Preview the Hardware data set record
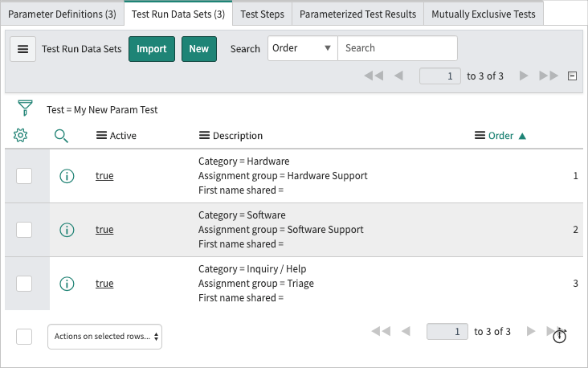Screen dimensions: 588x368 point(67,176)
